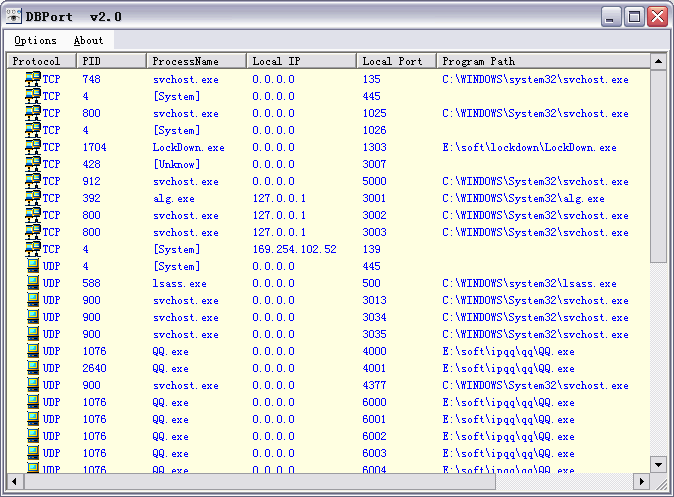The width and height of the screenshot is (674, 497).
Task: Open the Options menu
Action: tap(35, 40)
